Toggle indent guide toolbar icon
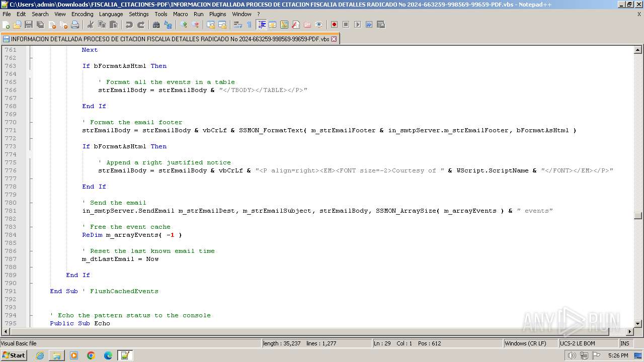The width and height of the screenshot is (644, 362). tap(261, 25)
